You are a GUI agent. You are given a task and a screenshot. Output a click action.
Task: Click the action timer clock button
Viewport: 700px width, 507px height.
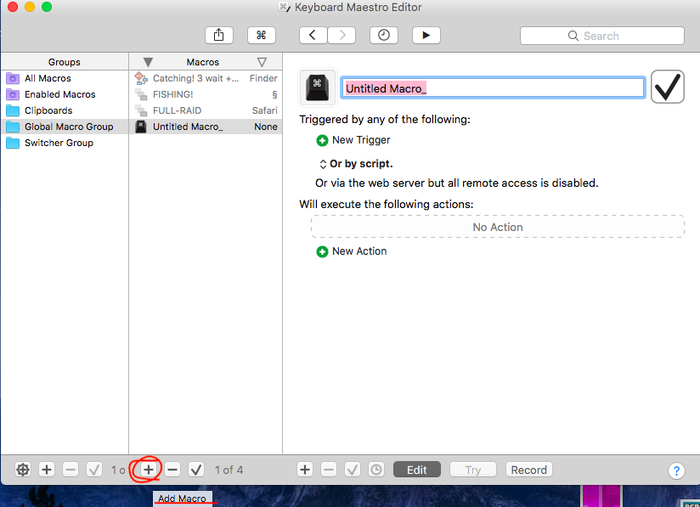click(x=376, y=470)
